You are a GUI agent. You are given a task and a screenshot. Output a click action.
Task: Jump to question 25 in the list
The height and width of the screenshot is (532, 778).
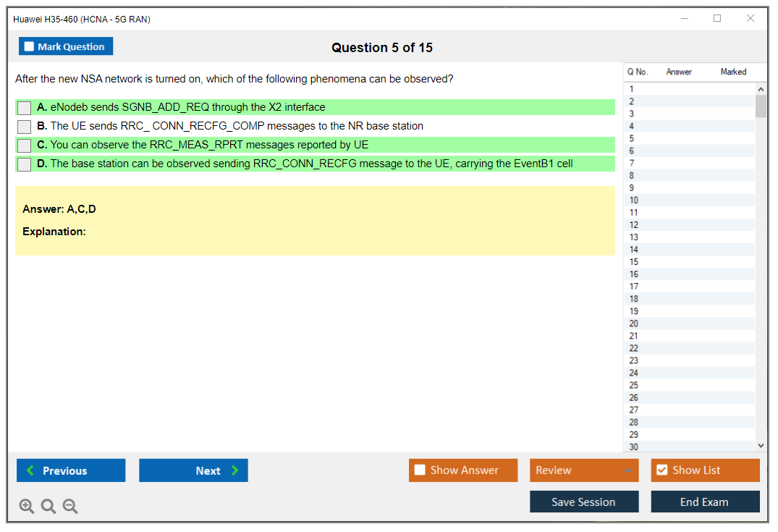tap(634, 385)
